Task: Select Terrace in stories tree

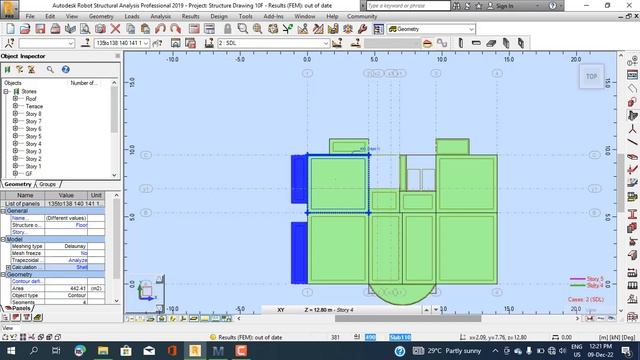Action: pyautogui.click(x=34, y=106)
